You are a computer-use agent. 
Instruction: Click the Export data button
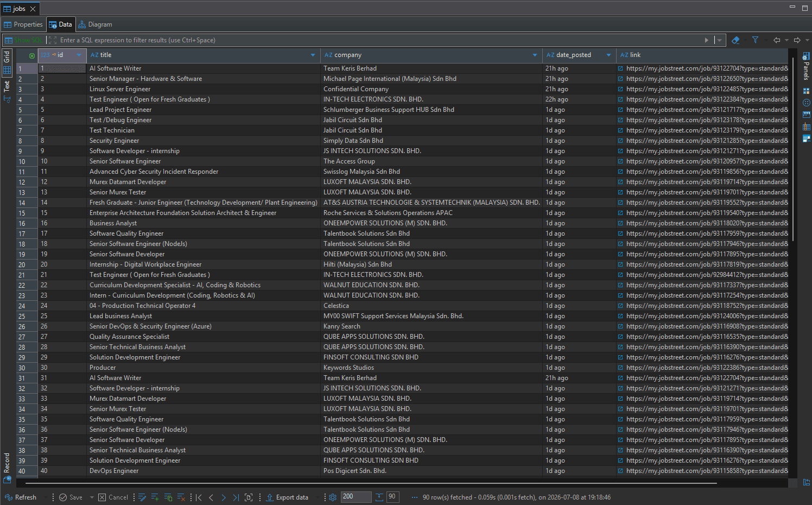pyautogui.click(x=287, y=497)
